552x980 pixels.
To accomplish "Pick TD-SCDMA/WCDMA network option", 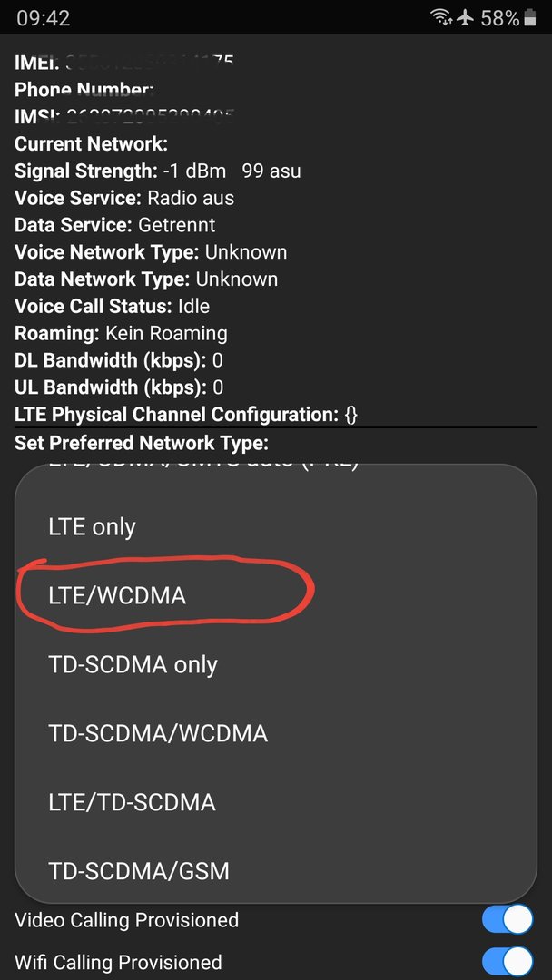I will pyautogui.click(x=276, y=733).
